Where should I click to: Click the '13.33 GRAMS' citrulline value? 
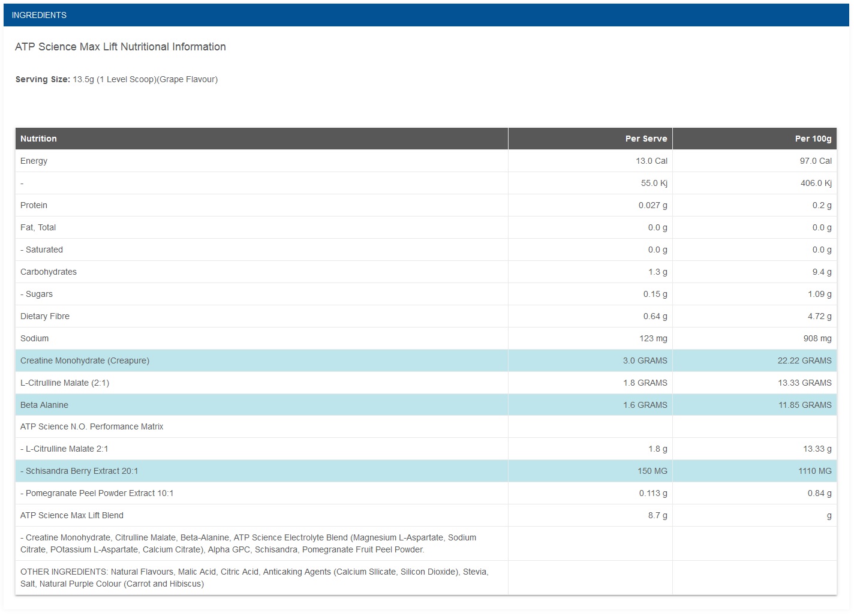click(x=805, y=383)
